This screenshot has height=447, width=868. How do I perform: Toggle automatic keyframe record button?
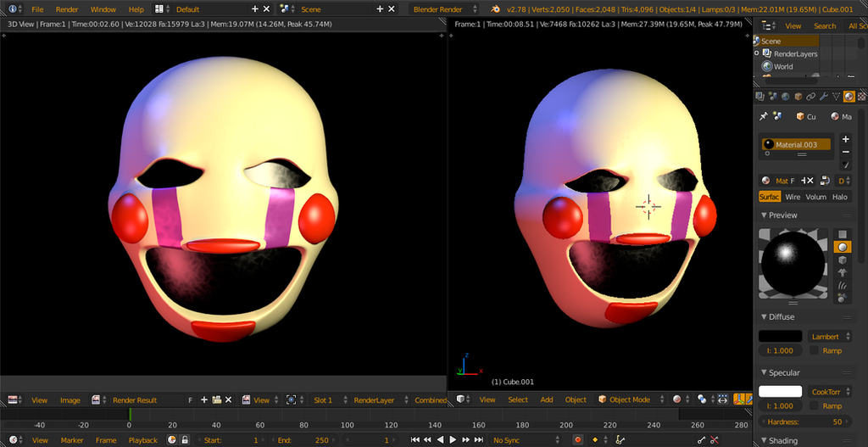578,440
